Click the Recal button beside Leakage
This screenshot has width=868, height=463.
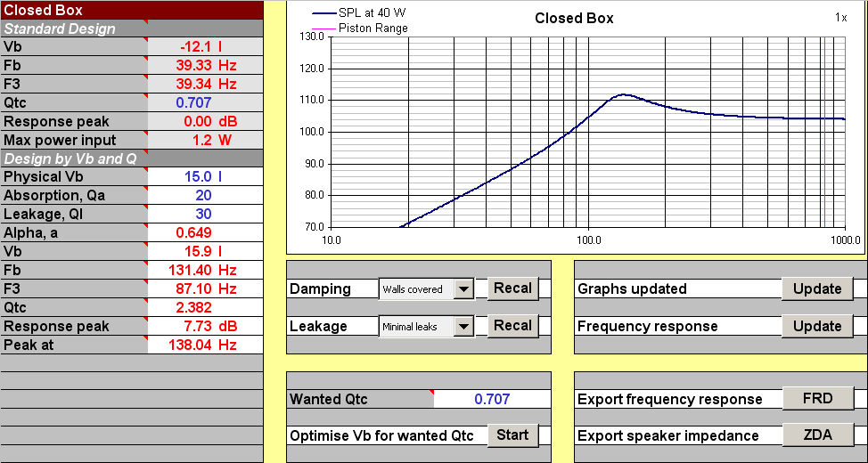tap(512, 326)
